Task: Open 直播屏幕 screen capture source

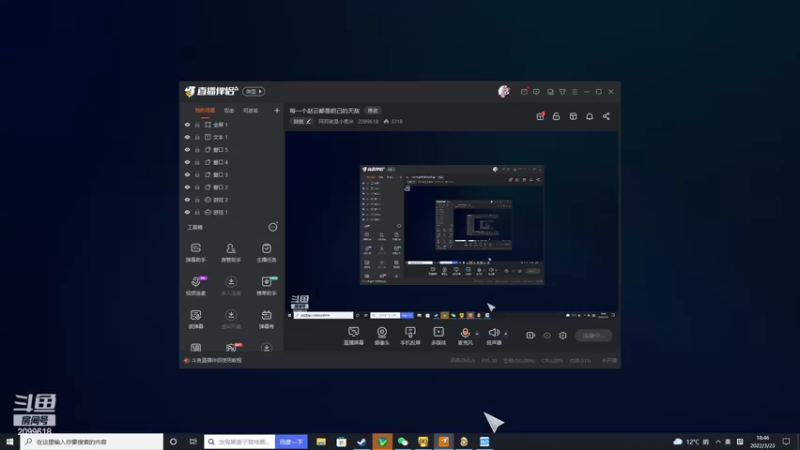Action: pos(353,336)
